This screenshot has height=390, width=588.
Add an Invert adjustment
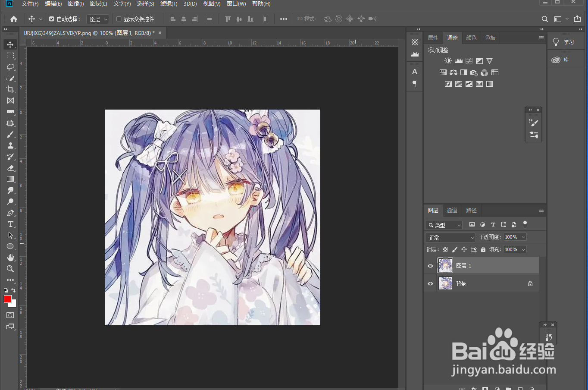[448, 84]
